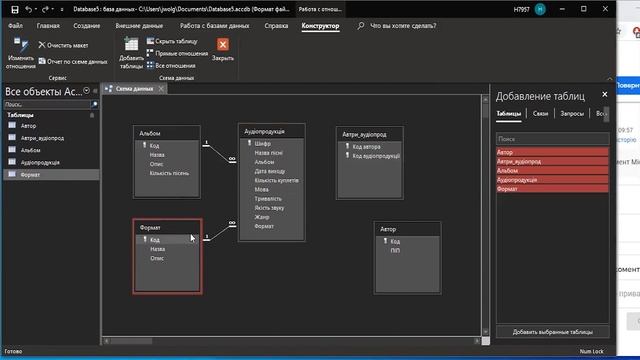Select Кількість пісень field in Альбом
This screenshot has width=640, height=360.
pyautogui.click(x=169, y=173)
